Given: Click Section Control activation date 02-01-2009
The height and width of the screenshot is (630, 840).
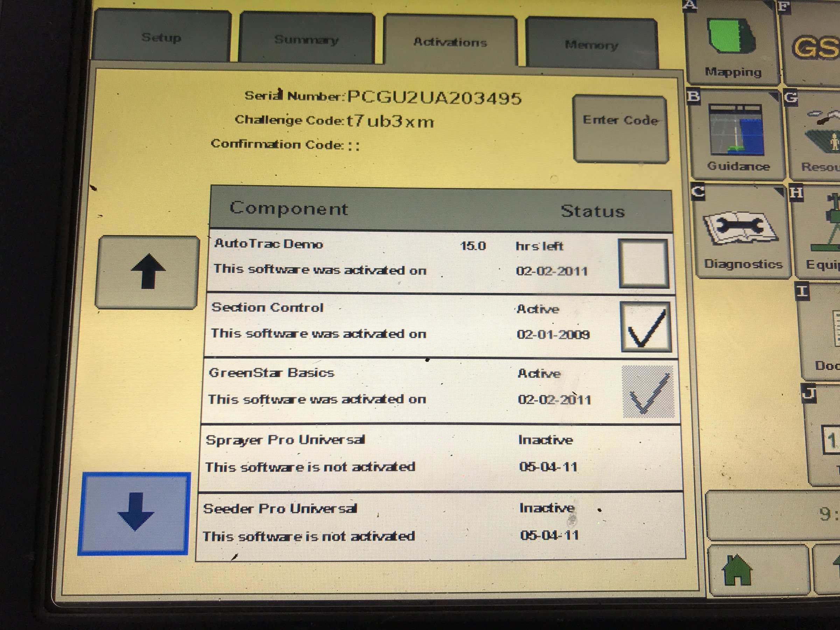Looking at the screenshot, I should point(553,334).
